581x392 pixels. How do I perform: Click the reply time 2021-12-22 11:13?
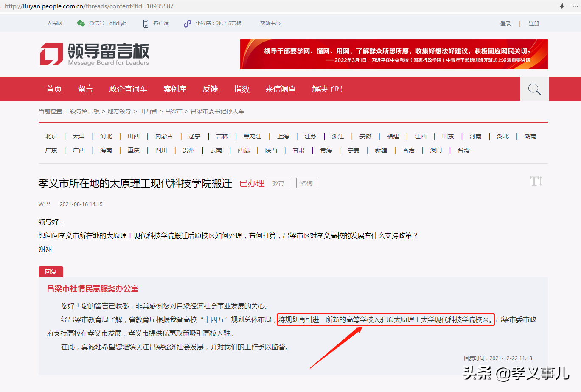click(x=511, y=358)
